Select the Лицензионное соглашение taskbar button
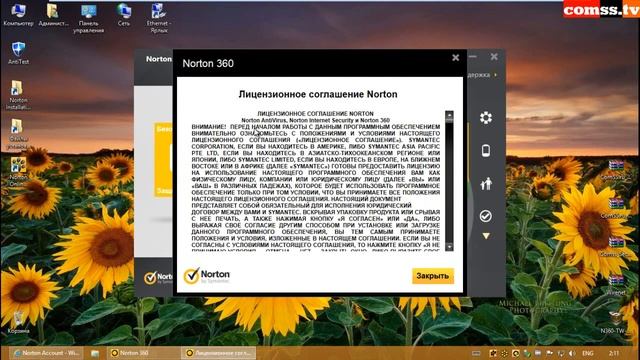The width and height of the screenshot is (640, 360). [x=219, y=353]
